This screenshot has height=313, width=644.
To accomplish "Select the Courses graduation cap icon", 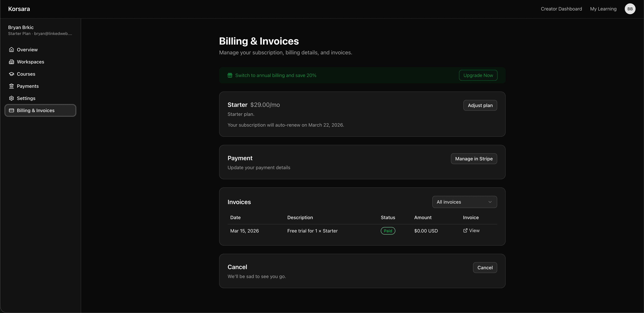I will pyautogui.click(x=11, y=74).
